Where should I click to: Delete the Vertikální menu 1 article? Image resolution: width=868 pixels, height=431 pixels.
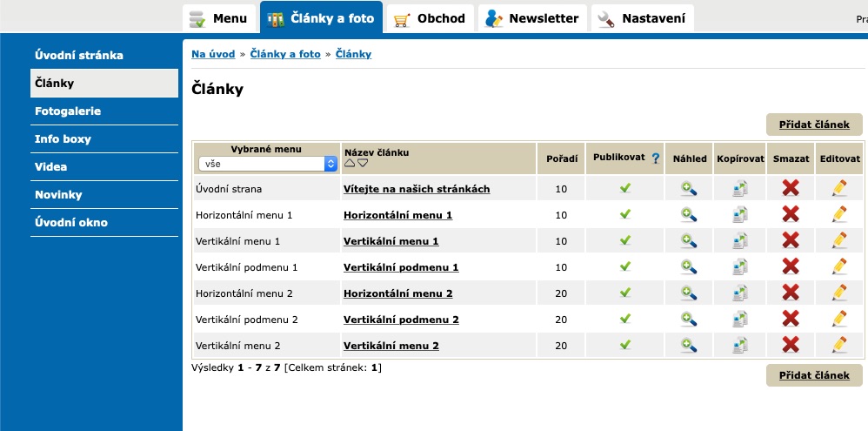791,241
